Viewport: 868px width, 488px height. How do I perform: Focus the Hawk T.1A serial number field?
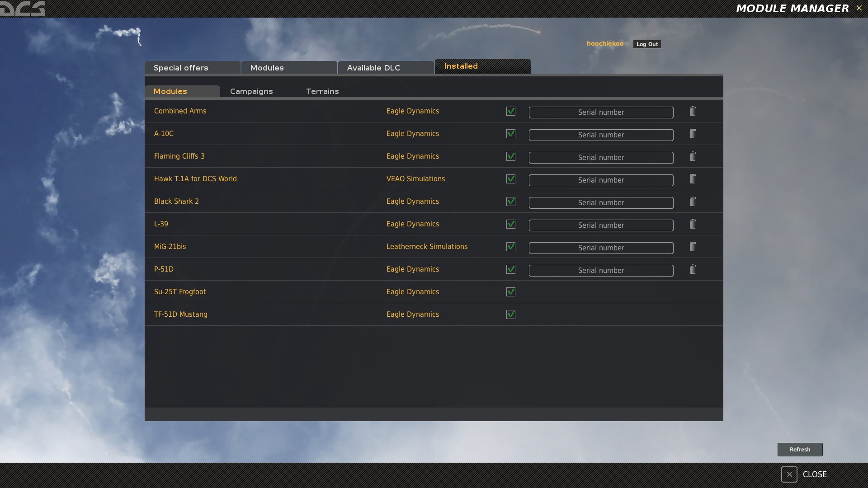601,180
